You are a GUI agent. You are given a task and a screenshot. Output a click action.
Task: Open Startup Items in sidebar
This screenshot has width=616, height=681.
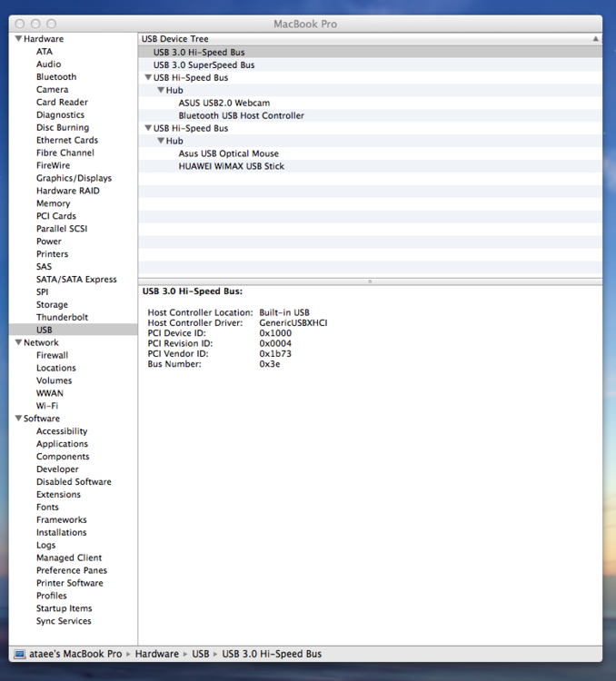pyautogui.click(x=65, y=608)
